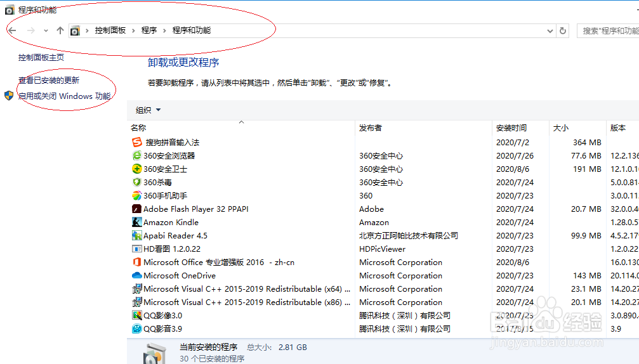Select 360安全浏览器 icon

click(x=137, y=155)
